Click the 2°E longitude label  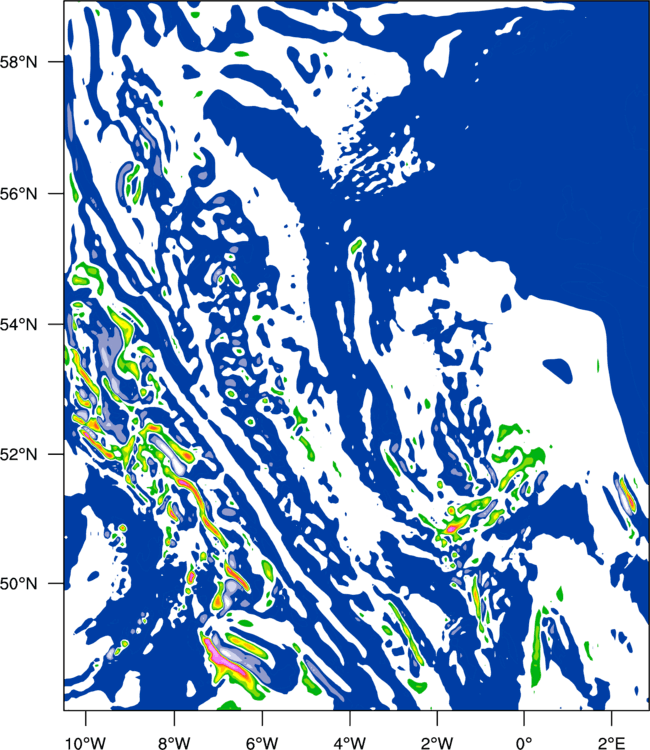612,743
